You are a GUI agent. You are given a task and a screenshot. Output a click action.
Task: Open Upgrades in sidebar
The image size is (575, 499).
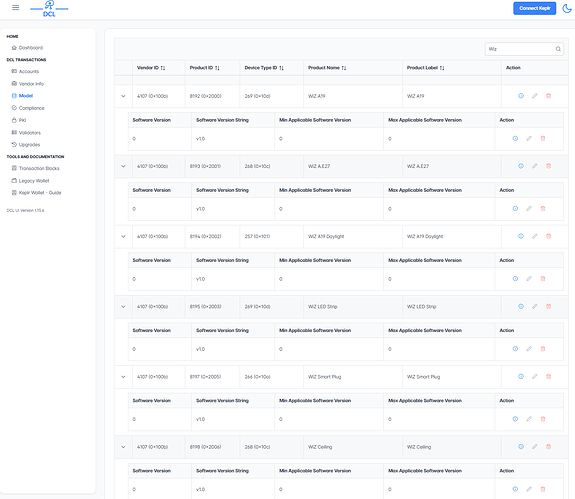(26, 145)
